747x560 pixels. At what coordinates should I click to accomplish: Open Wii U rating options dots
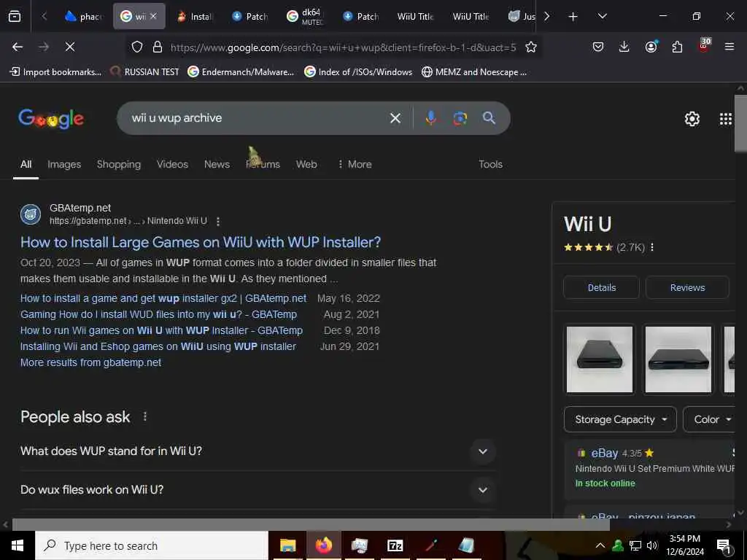[652, 247]
